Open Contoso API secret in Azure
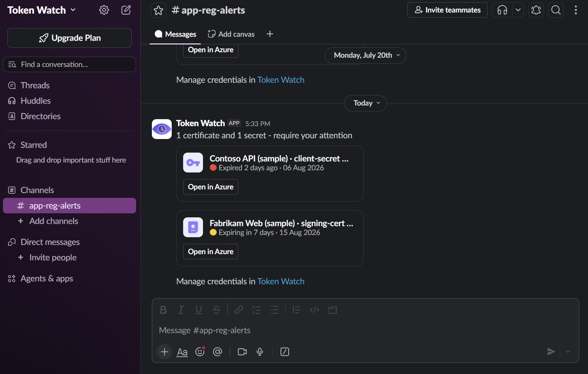The width and height of the screenshot is (588, 374). coord(211,187)
